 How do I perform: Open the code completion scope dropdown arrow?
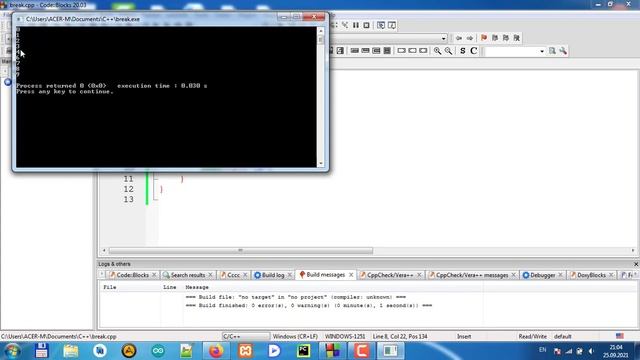point(444,38)
